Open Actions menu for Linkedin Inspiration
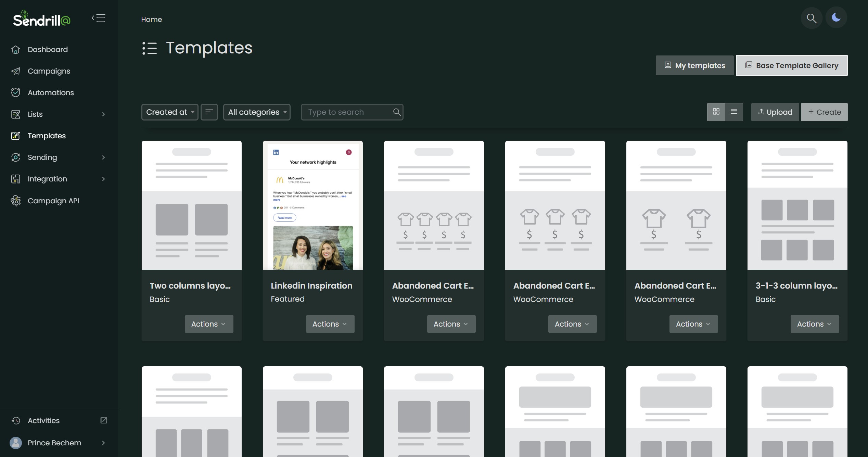Screen dimensions: 868x457 click(x=330, y=324)
